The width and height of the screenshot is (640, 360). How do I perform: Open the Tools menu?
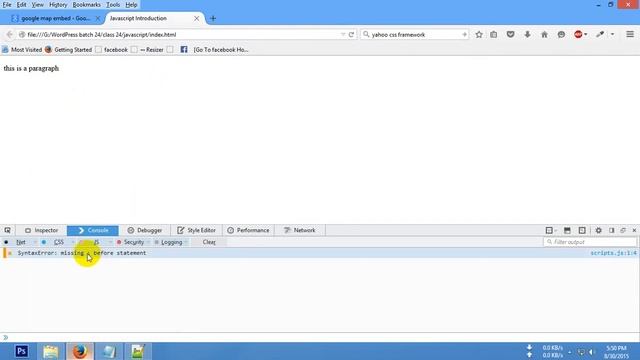[x=113, y=5]
